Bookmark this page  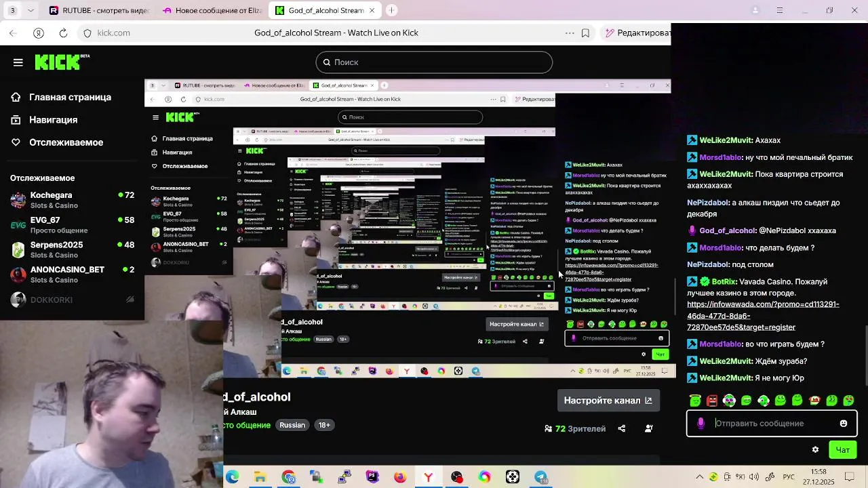coord(585,33)
